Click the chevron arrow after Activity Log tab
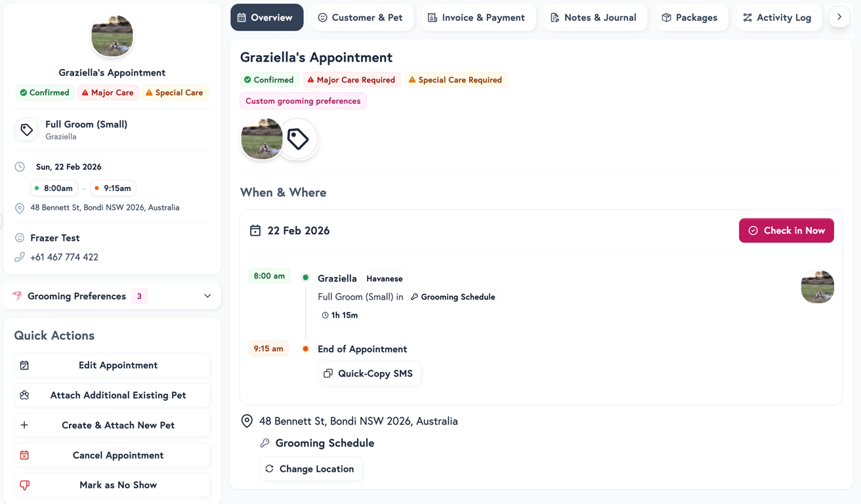 [839, 17]
